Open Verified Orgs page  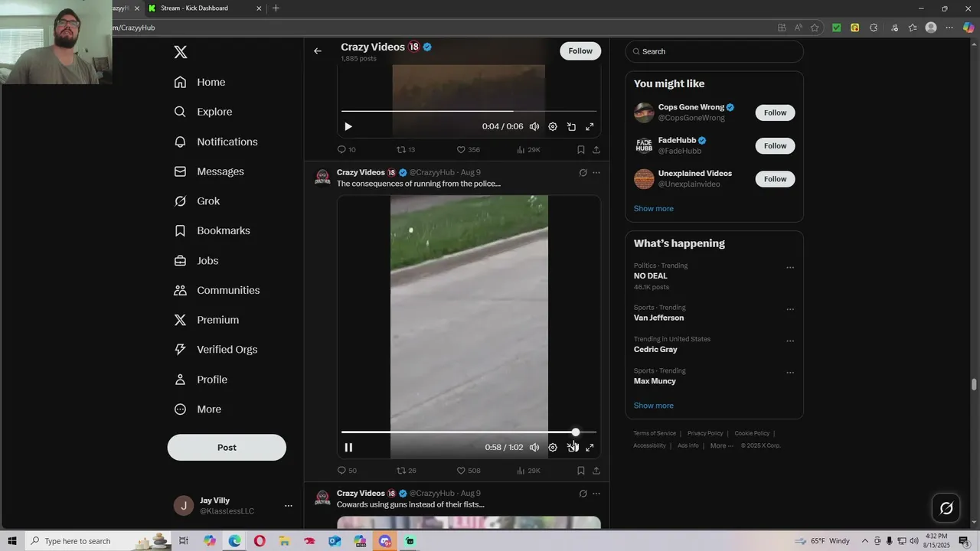(215, 350)
